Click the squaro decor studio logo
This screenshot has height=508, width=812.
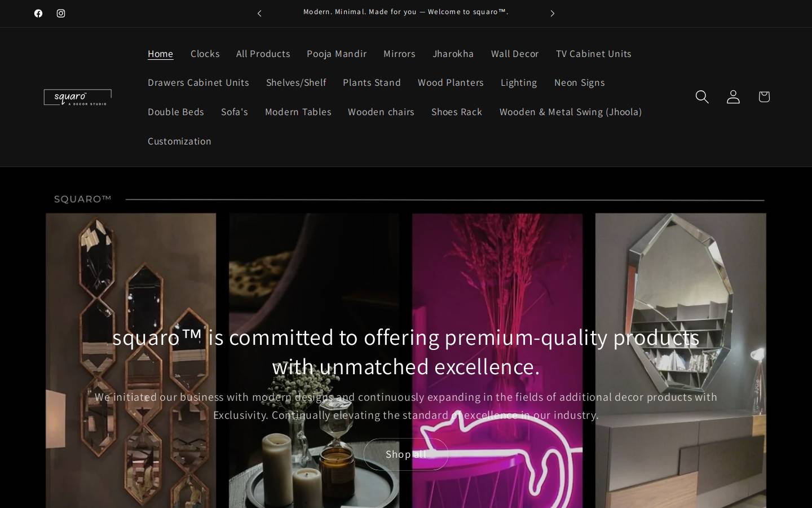coord(78,97)
